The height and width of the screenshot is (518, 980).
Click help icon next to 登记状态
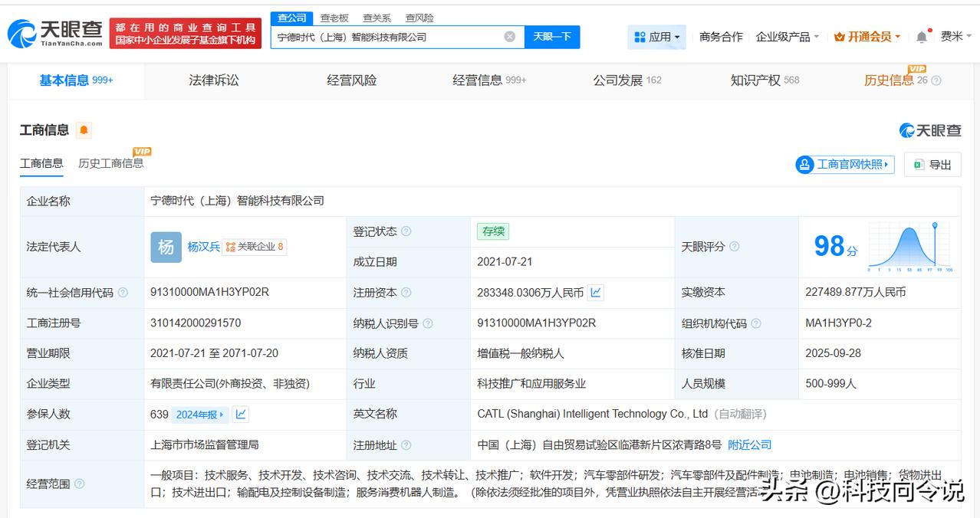[406, 231]
